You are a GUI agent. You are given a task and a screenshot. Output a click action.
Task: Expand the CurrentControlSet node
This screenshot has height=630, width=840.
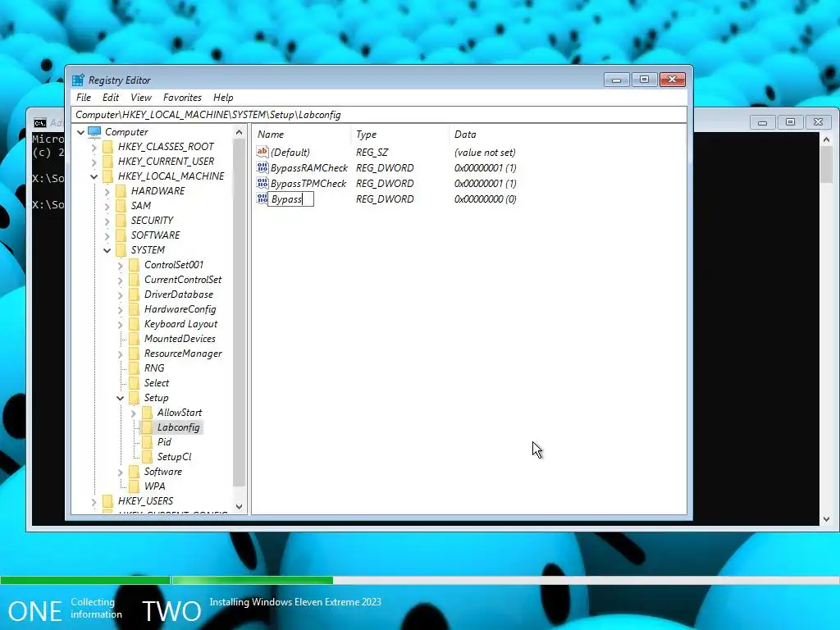121,280
